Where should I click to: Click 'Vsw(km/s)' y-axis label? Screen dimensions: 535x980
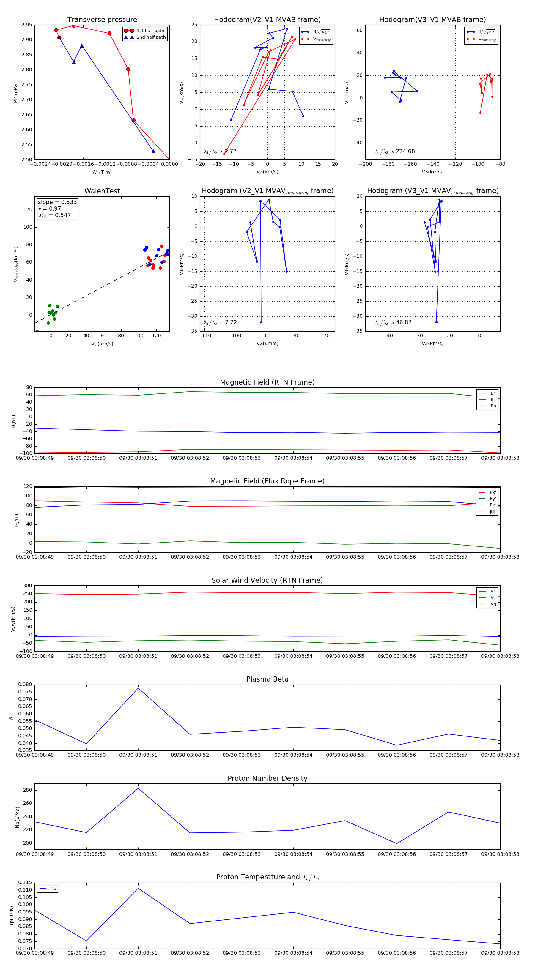pos(13,619)
